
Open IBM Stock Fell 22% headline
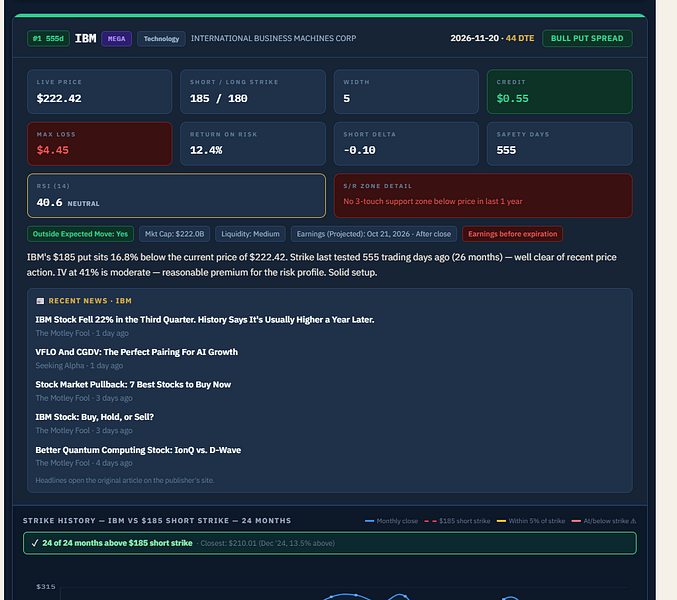point(205,320)
